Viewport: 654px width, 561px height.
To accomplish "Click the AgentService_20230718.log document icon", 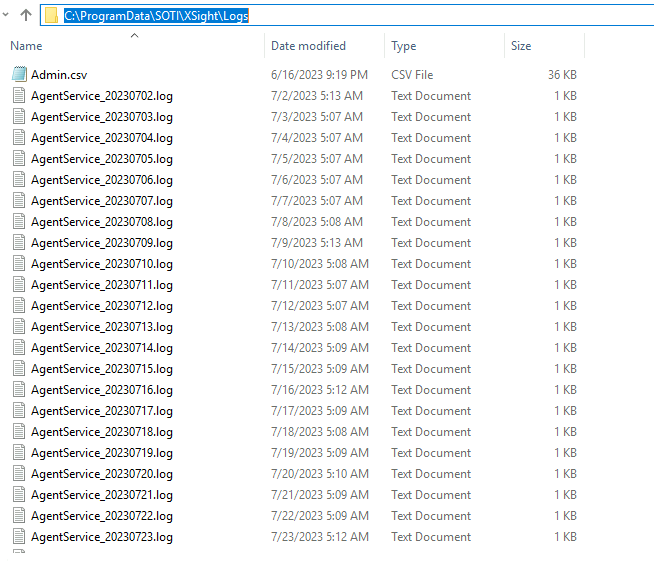I will 19,432.
